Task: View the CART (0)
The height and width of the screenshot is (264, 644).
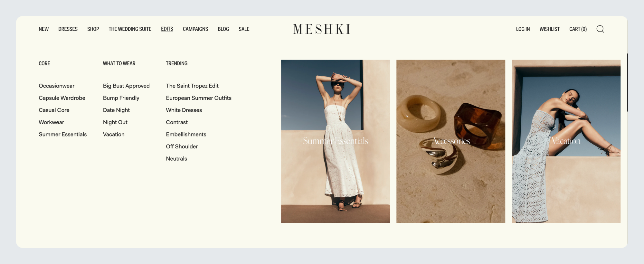Action: [x=578, y=29]
